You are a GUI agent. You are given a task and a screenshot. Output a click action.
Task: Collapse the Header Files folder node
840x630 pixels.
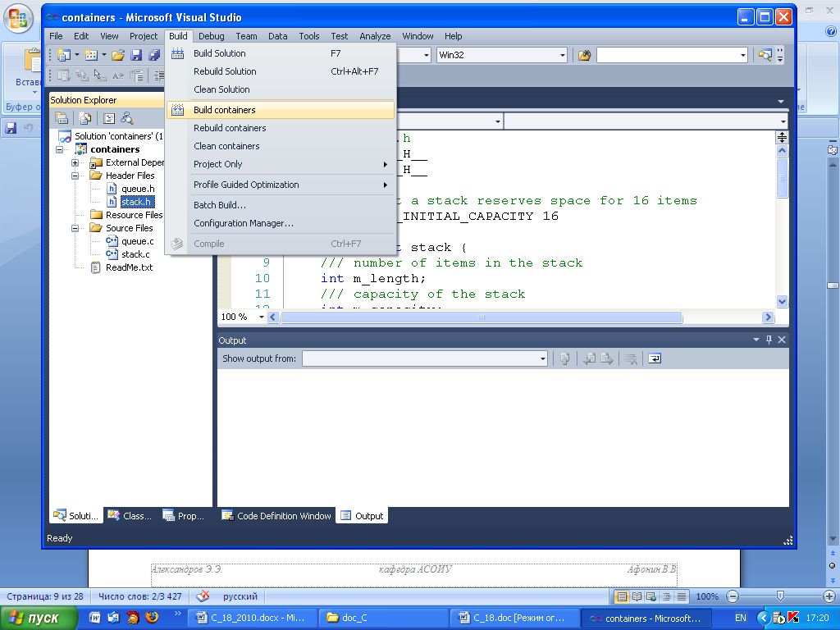coord(75,176)
